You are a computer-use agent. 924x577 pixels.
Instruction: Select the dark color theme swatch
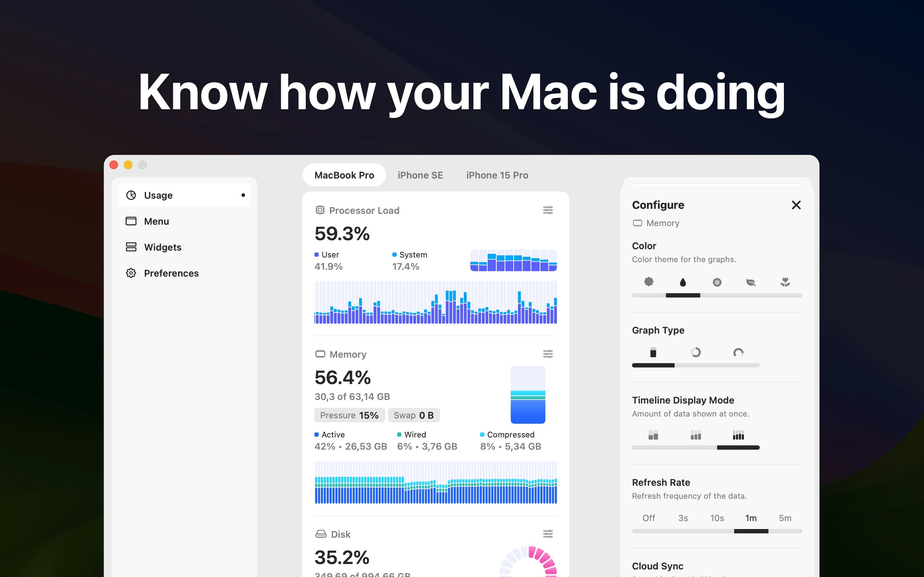683,282
